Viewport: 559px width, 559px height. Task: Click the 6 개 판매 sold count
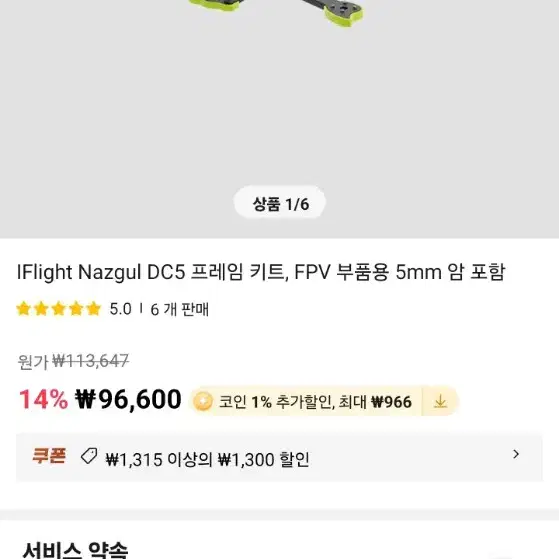coord(179,309)
